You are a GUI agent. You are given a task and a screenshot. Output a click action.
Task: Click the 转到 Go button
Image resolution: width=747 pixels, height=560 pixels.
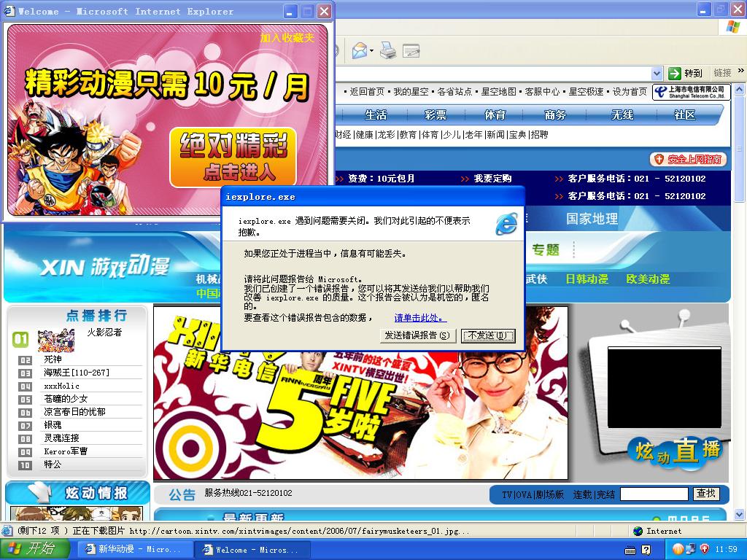coord(686,74)
